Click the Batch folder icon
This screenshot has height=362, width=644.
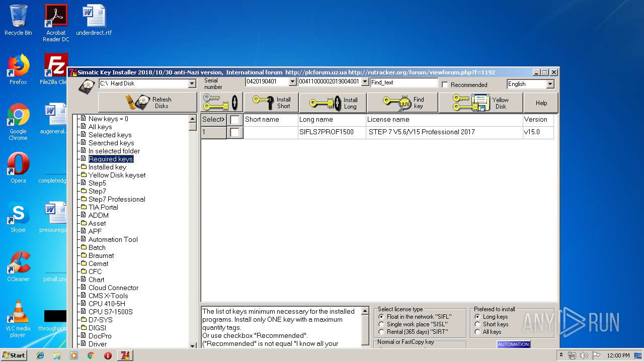[x=84, y=247]
